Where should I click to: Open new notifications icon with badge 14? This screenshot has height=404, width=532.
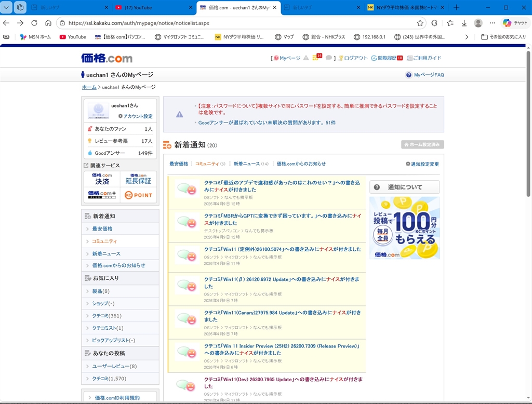(317, 57)
